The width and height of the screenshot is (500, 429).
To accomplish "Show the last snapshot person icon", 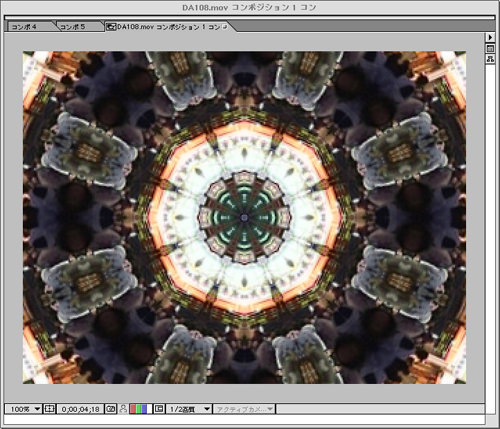I will coord(123,409).
